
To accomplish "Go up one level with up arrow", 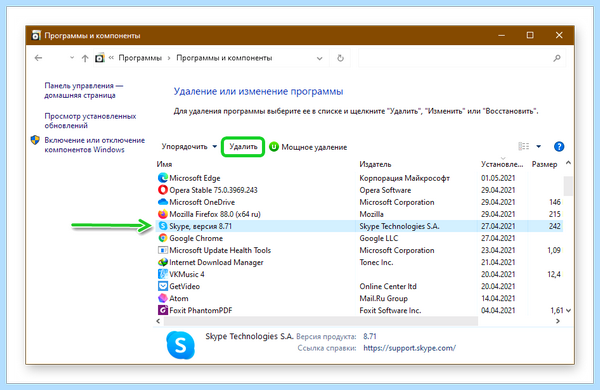I will click(x=85, y=58).
